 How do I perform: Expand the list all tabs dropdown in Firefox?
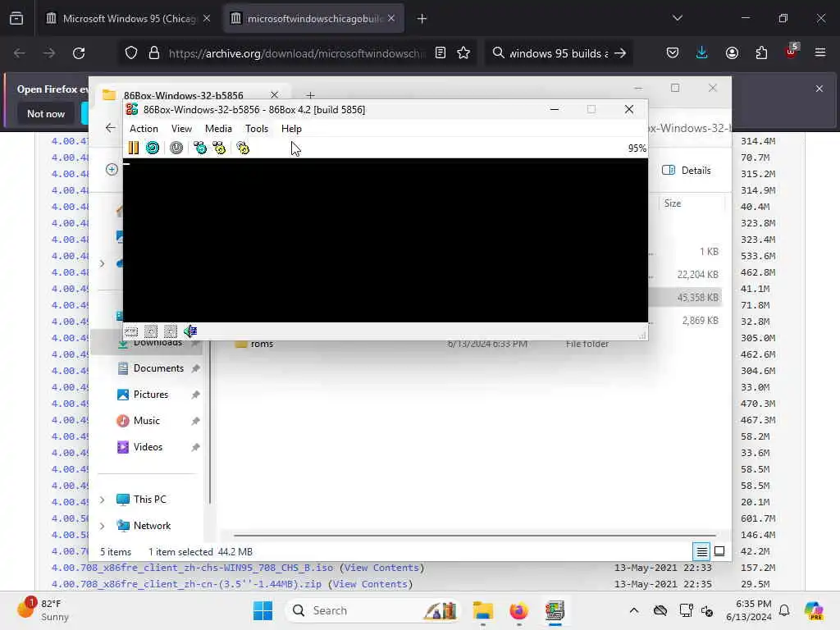[678, 18]
